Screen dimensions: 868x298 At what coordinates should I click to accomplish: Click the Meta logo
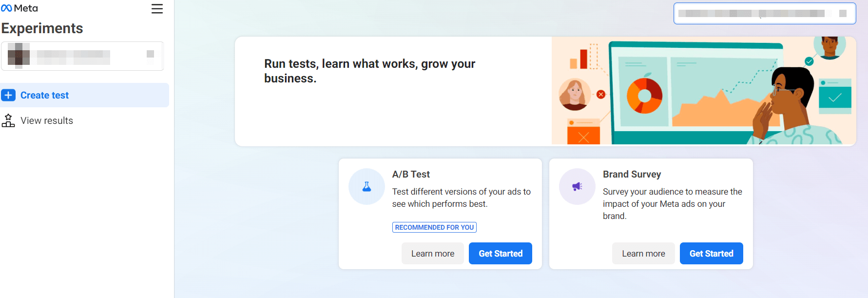pos(20,7)
